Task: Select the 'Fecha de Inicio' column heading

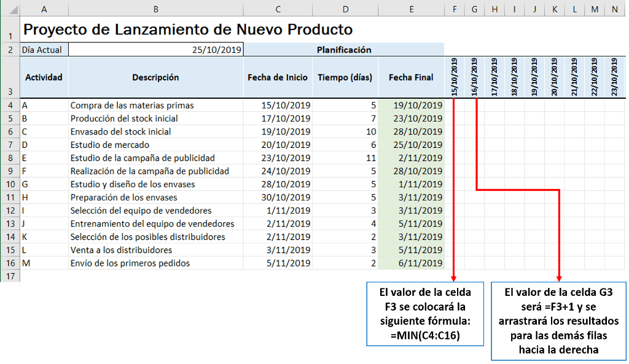Action: coord(278,76)
